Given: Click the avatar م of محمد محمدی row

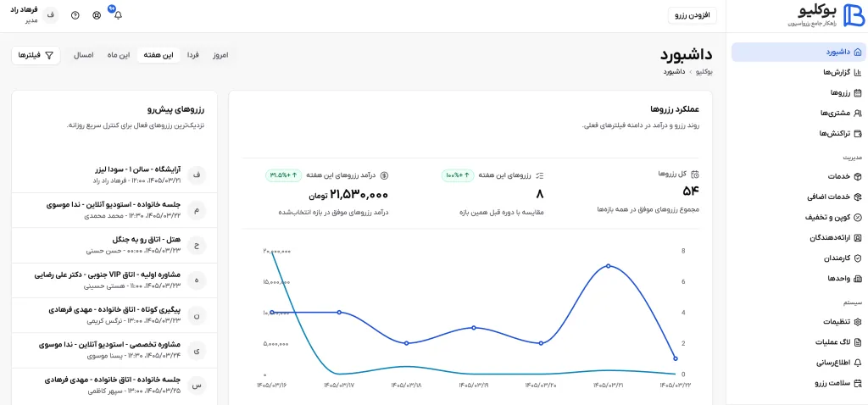Looking at the screenshot, I should [197, 210].
